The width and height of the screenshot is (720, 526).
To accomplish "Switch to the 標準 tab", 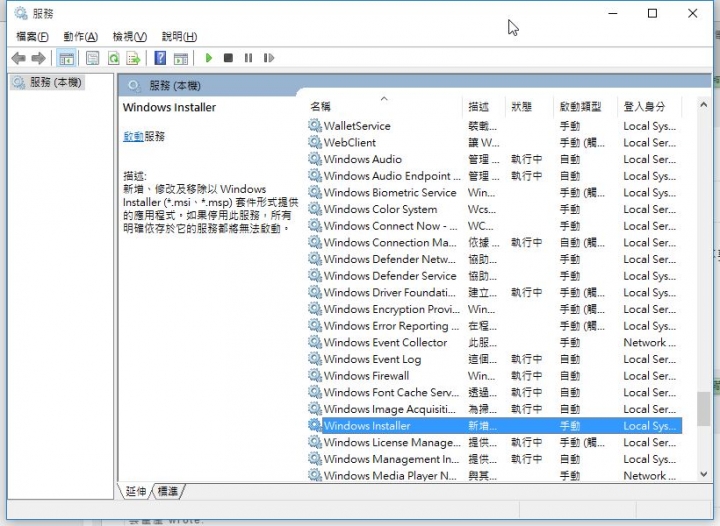I will [168, 492].
